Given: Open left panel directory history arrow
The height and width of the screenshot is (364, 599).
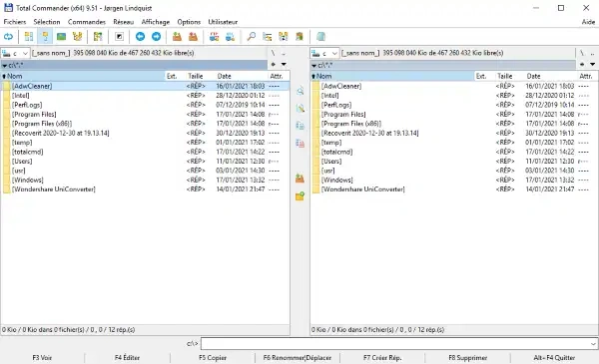Looking at the screenshot, I should 284,64.
